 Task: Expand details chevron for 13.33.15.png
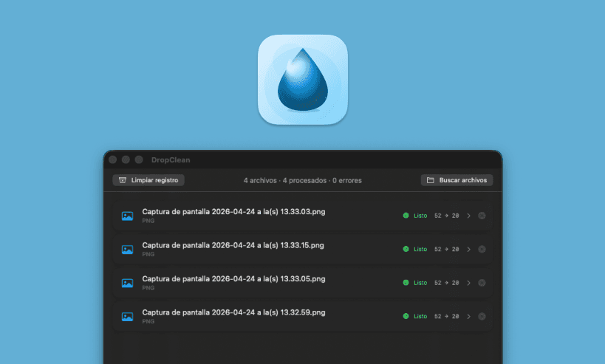click(x=469, y=249)
